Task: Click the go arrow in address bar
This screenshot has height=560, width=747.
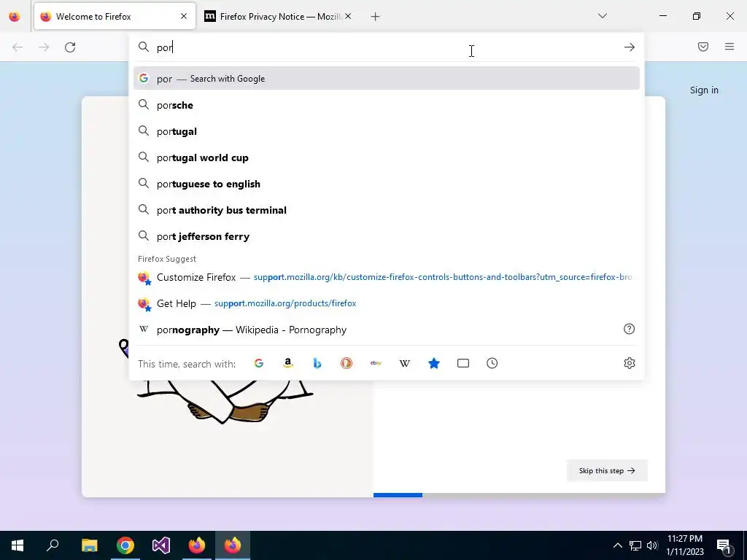Action: (x=630, y=47)
